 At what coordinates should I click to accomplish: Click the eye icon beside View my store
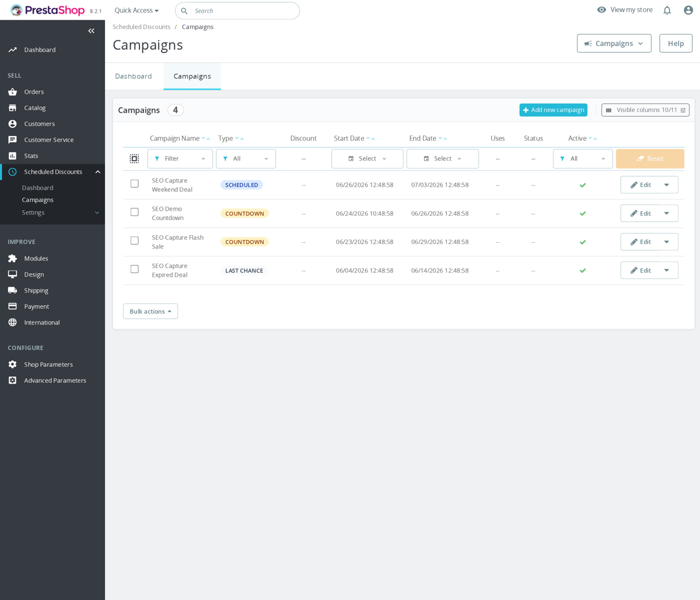click(x=601, y=10)
